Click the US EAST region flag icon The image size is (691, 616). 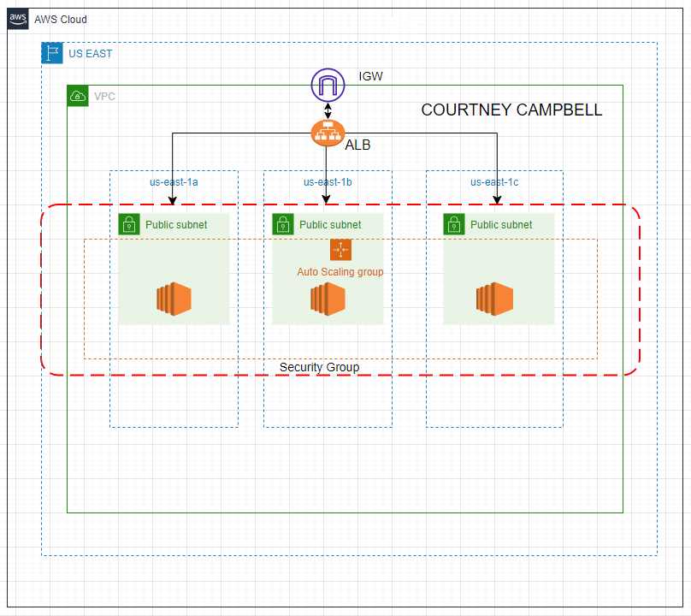pos(50,53)
